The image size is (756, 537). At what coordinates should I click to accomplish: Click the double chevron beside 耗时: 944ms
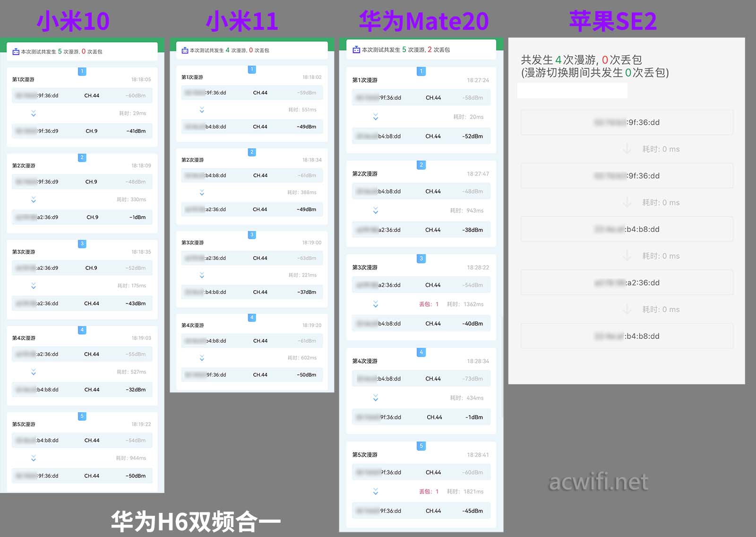pyautogui.click(x=34, y=458)
